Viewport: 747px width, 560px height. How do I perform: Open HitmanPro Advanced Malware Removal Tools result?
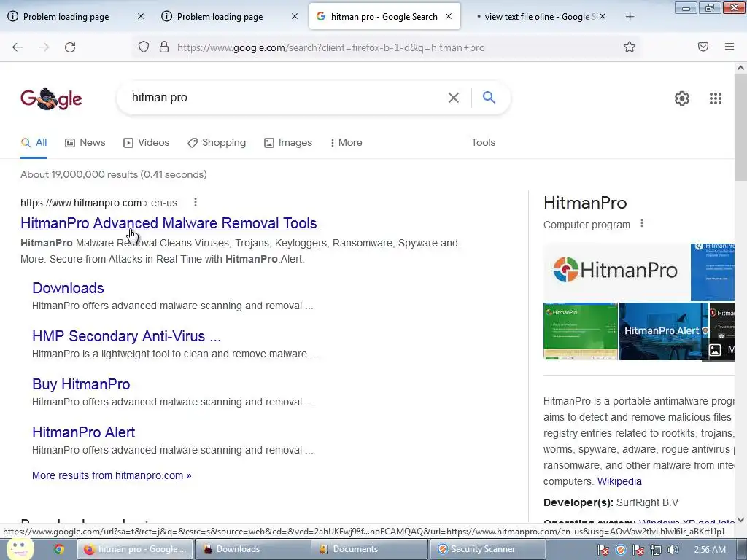(x=169, y=223)
